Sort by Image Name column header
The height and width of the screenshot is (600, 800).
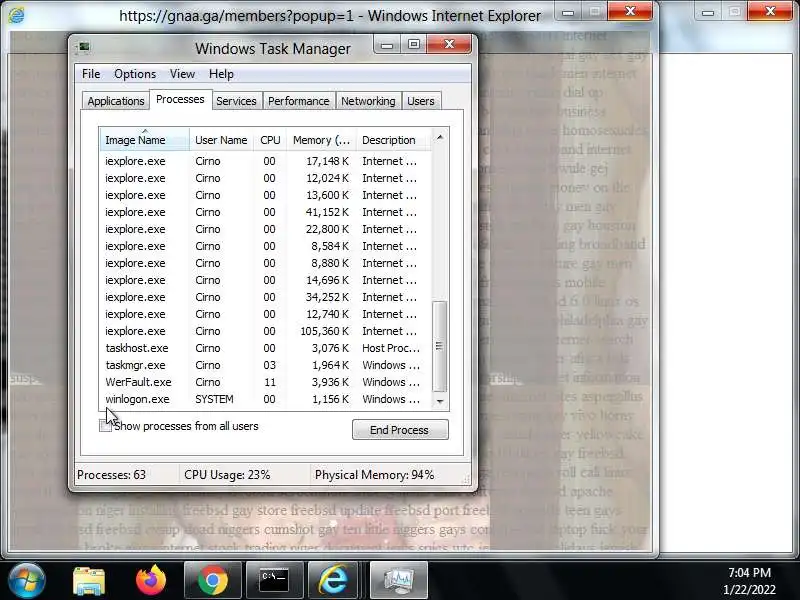point(144,140)
